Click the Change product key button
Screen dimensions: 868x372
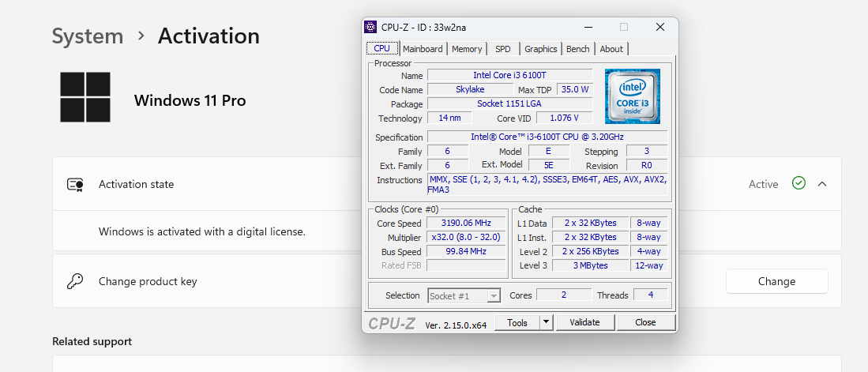(x=776, y=281)
